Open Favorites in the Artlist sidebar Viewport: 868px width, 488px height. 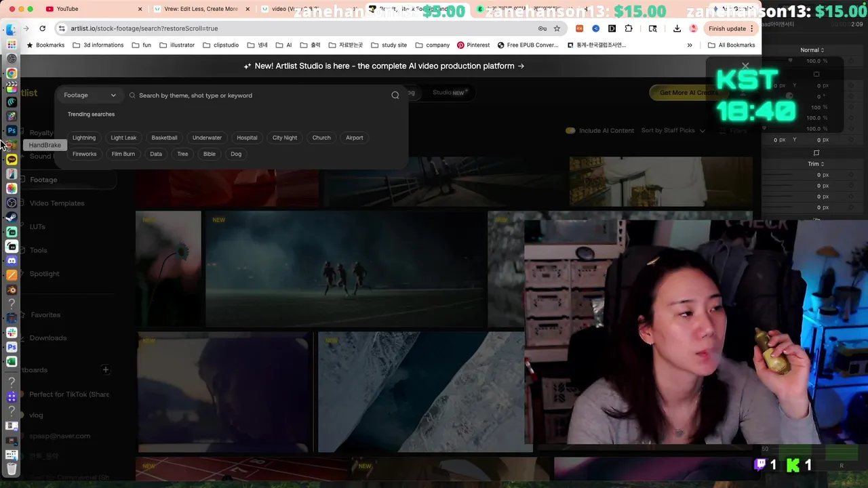click(x=45, y=315)
